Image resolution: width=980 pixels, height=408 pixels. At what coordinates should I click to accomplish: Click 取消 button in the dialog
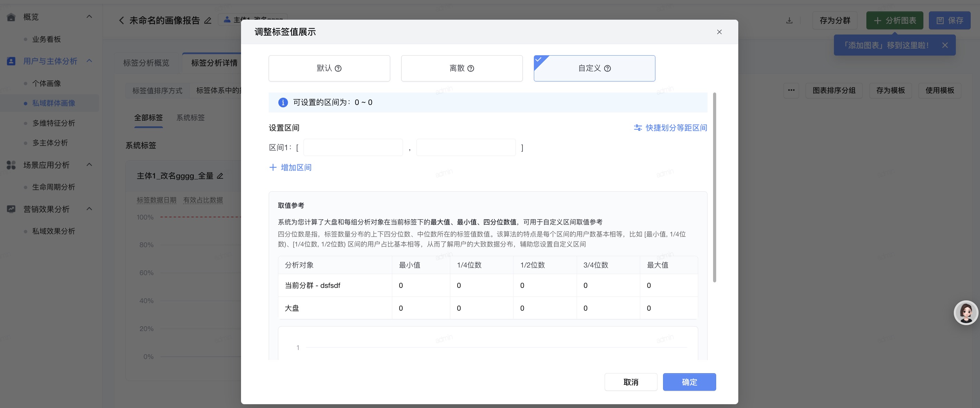[x=631, y=382]
